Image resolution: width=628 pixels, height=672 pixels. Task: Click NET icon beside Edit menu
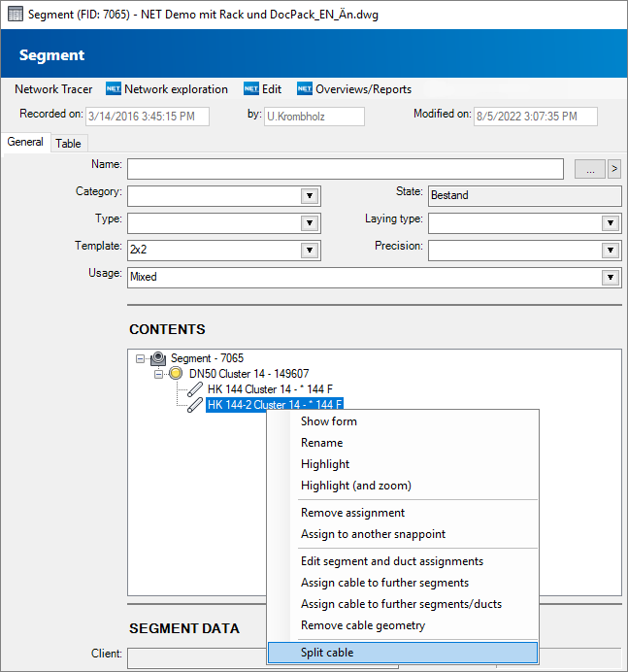[x=251, y=88]
